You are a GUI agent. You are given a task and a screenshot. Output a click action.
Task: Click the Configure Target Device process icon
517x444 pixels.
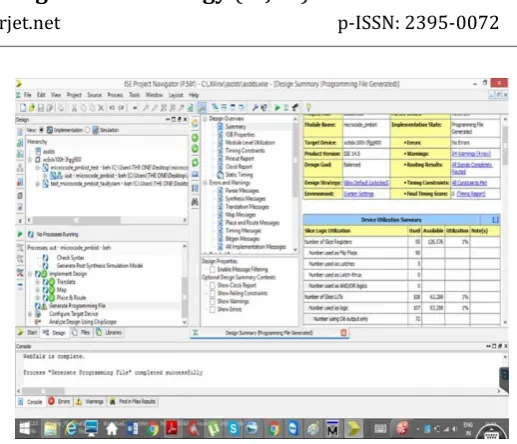(38, 314)
